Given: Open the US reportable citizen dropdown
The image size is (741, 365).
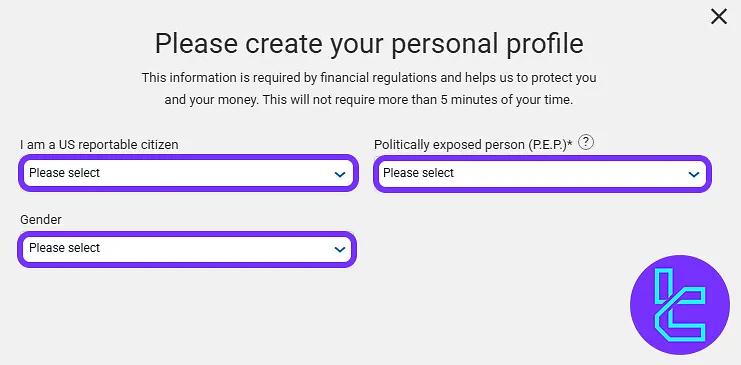Looking at the screenshot, I should pos(189,173).
